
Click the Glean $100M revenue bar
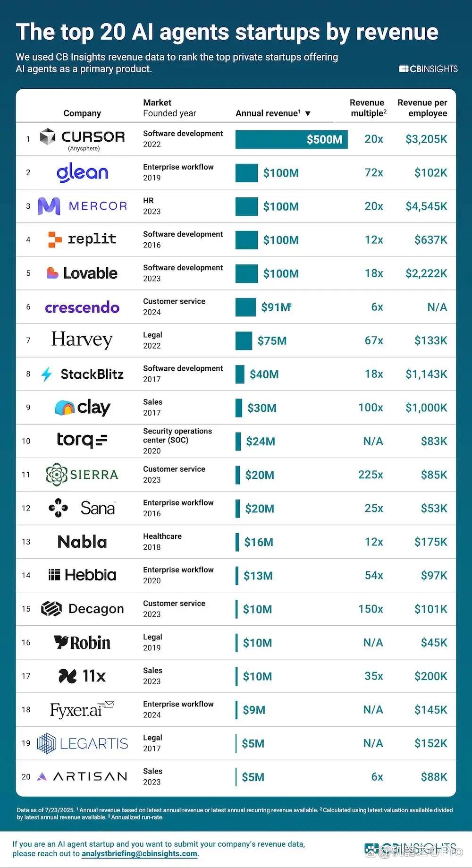[x=246, y=173]
